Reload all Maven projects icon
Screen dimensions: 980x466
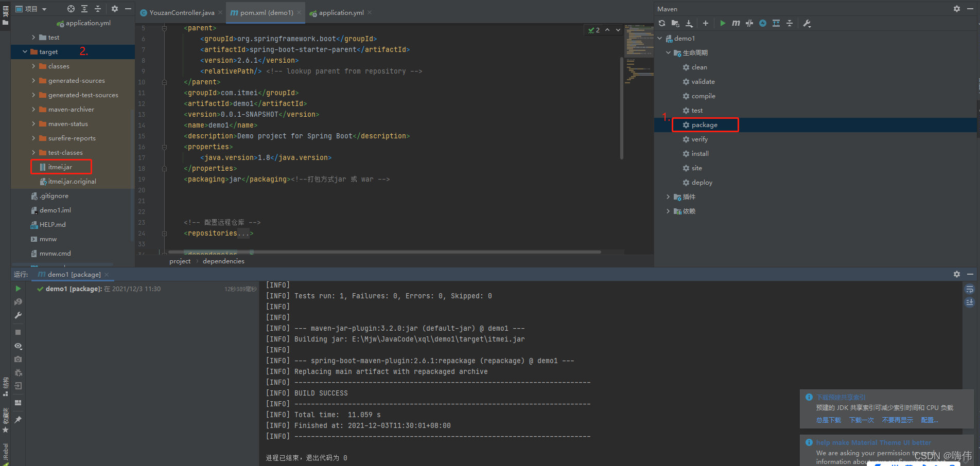[662, 23]
